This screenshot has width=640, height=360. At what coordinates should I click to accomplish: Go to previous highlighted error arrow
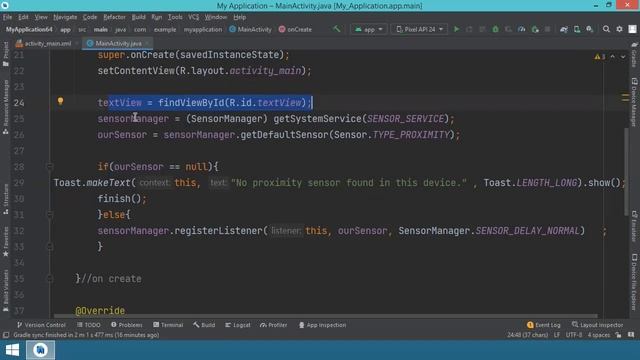coord(612,57)
